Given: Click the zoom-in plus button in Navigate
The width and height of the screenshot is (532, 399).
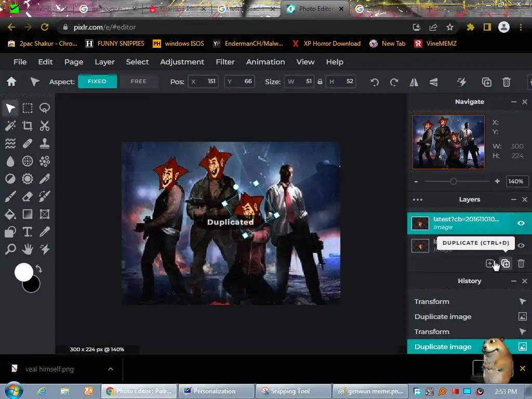Looking at the screenshot, I should (x=497, y=181).
